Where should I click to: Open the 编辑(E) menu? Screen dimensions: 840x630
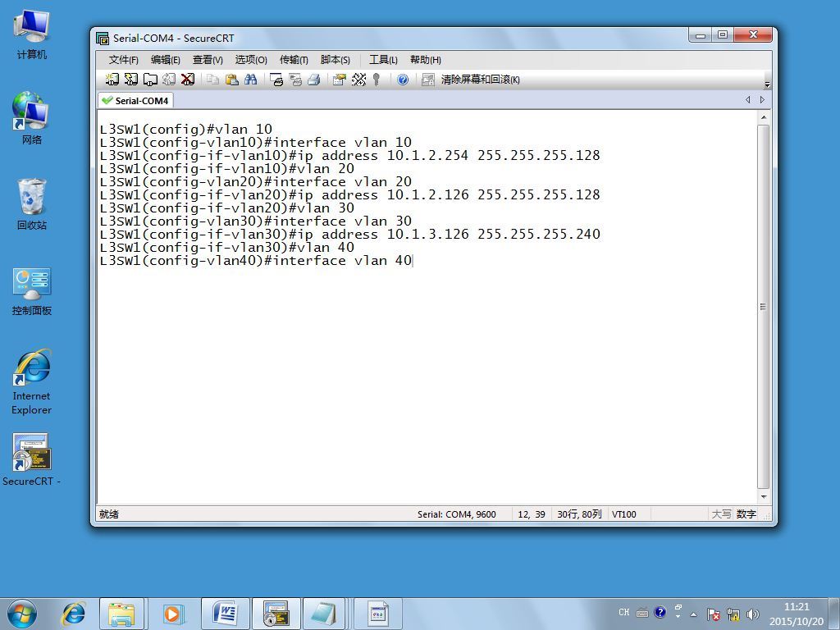[165, 59]
